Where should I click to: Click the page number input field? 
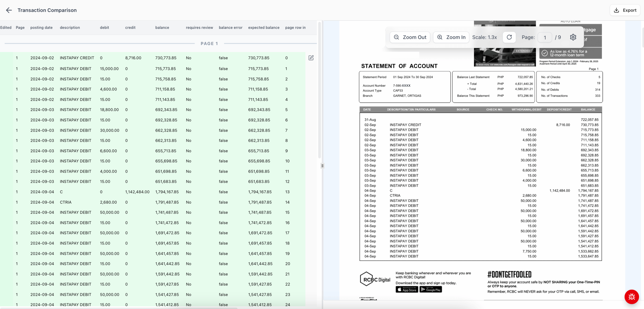[x=545, y=38]
